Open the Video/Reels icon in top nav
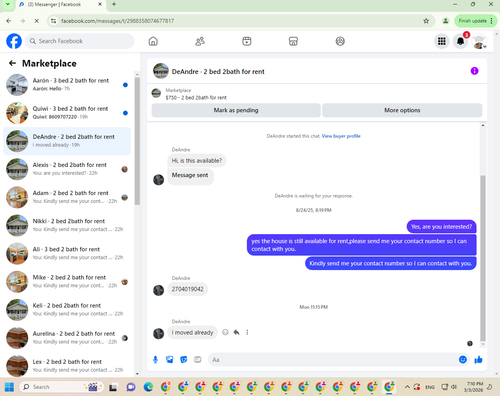500x396 pixels. [x=247, y=41]
